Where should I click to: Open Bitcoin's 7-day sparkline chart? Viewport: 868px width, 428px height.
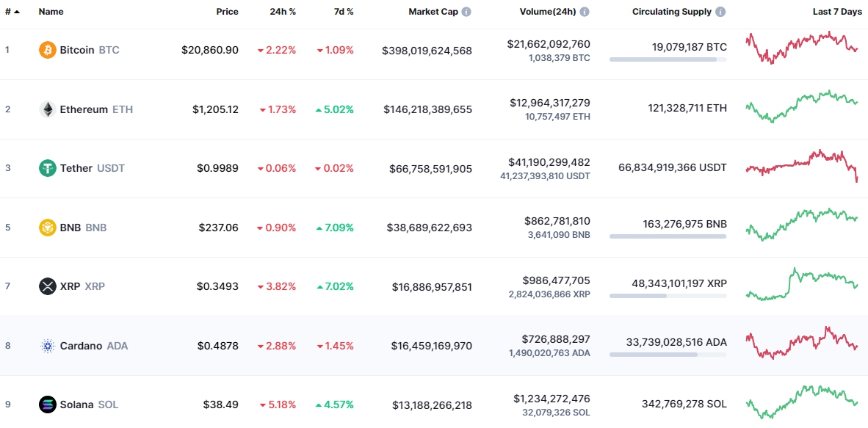tap(802, 48)
